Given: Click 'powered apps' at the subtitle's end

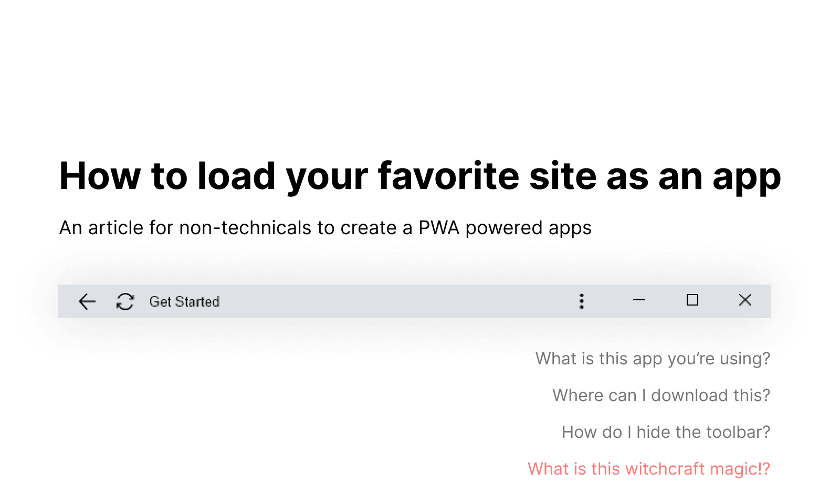Looking at the screenshot, I should pyautogui.click(x=528, y=228).
